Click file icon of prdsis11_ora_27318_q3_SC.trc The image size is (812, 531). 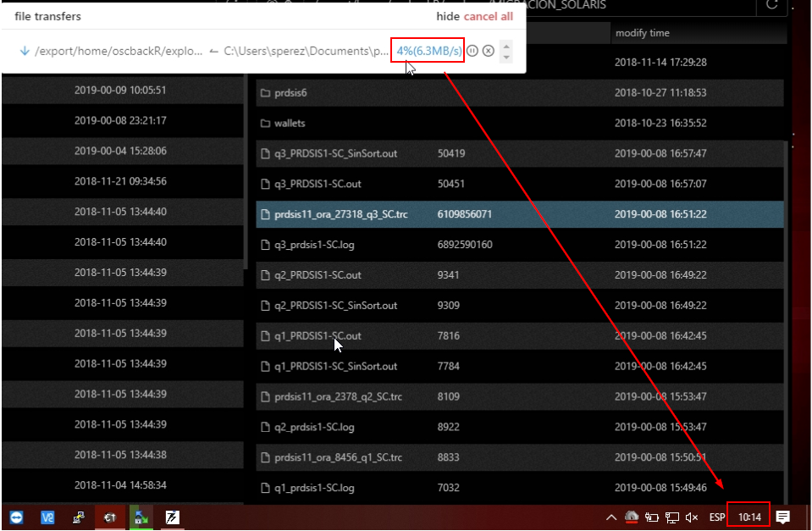click(x=265, y=214)
